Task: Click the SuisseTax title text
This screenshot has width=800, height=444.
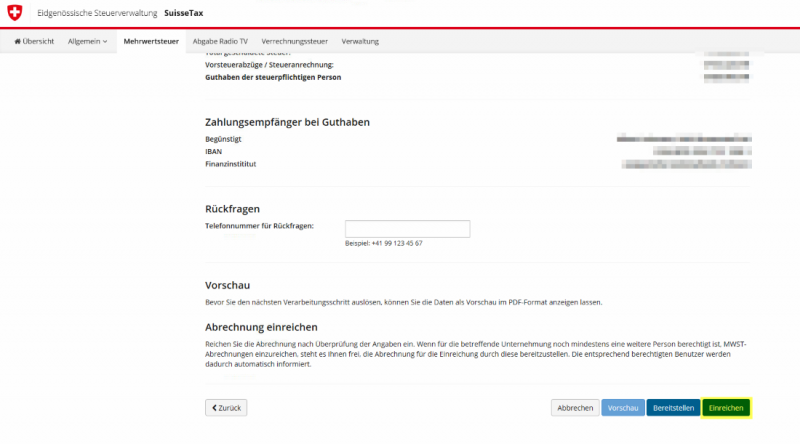Action: (x=184, y=13)
